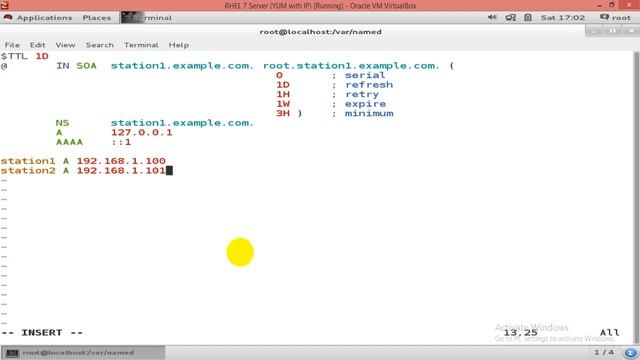Click the VirtualBox icon in title bar

[x=4, y=5]
